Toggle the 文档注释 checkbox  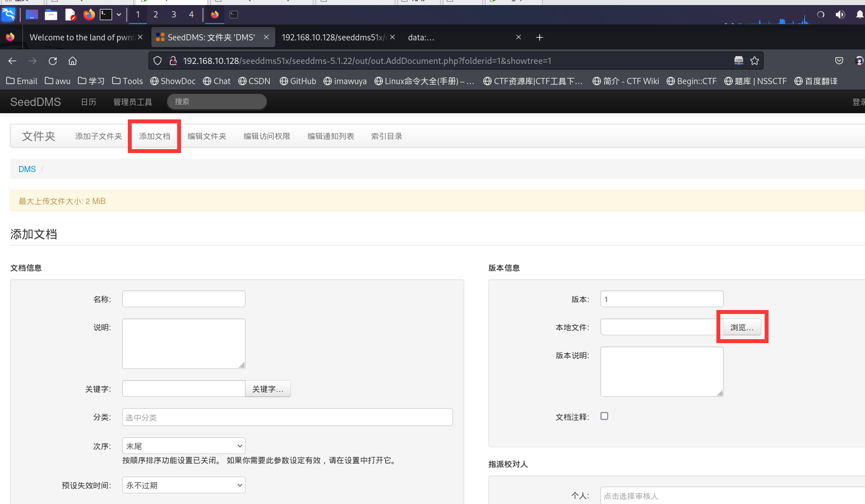coord(604,416)
